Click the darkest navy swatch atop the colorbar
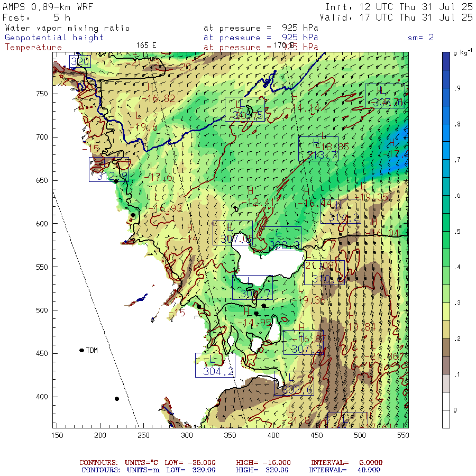Viewport: 476px width, 476px height. (x=446, y=61)
